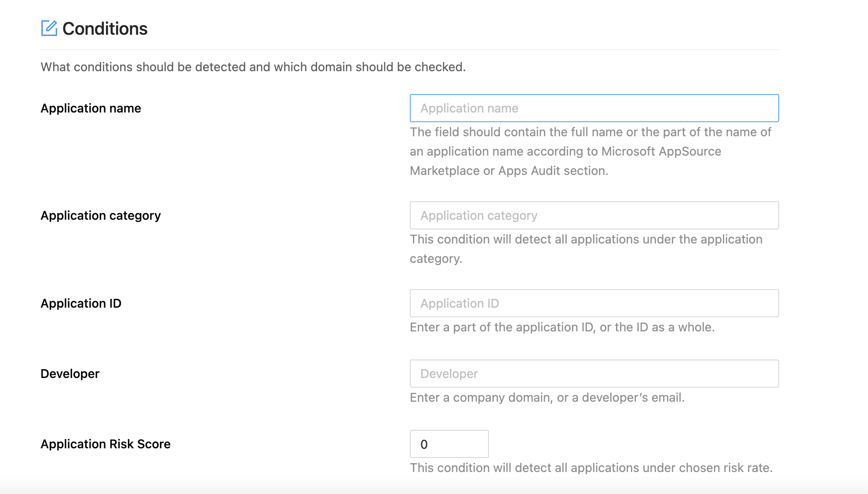The height and width of the screenshot is (494, 868).
Task: Click the bold Developer label
Action: coord(70,374)
